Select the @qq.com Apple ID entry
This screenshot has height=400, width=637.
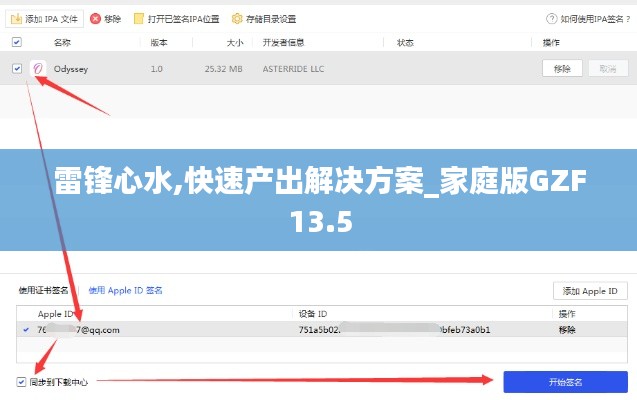pos(78,330)
